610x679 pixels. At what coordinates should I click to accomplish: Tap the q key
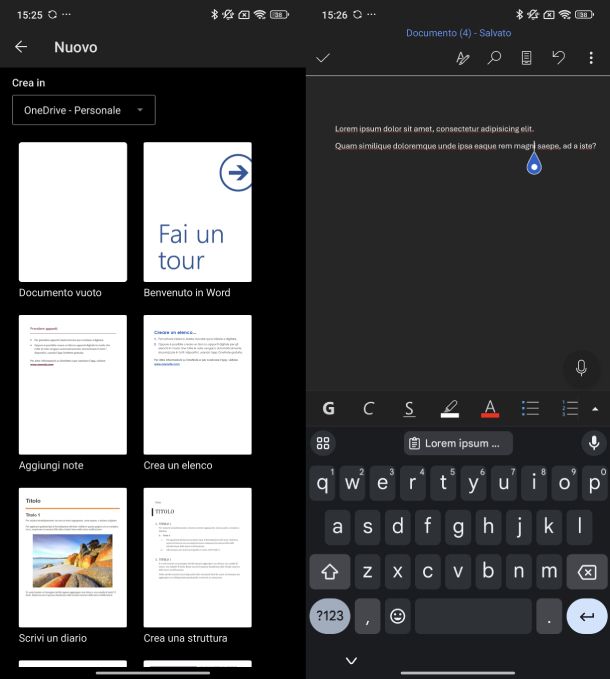click(x=323, y=483)
